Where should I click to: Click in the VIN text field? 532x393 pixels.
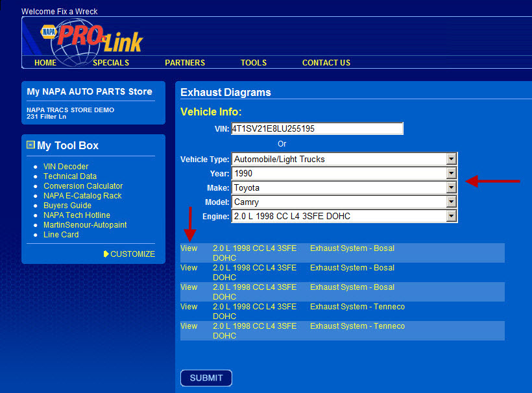pyautogui.click(x=317, y=129)
